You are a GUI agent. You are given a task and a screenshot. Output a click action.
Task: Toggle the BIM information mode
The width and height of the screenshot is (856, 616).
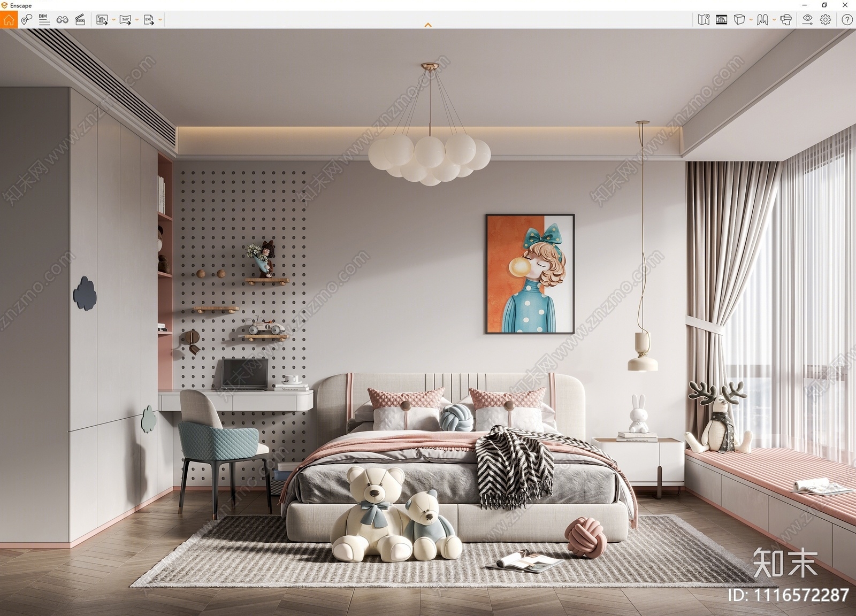pyautogui.click(x=44, y=20)
